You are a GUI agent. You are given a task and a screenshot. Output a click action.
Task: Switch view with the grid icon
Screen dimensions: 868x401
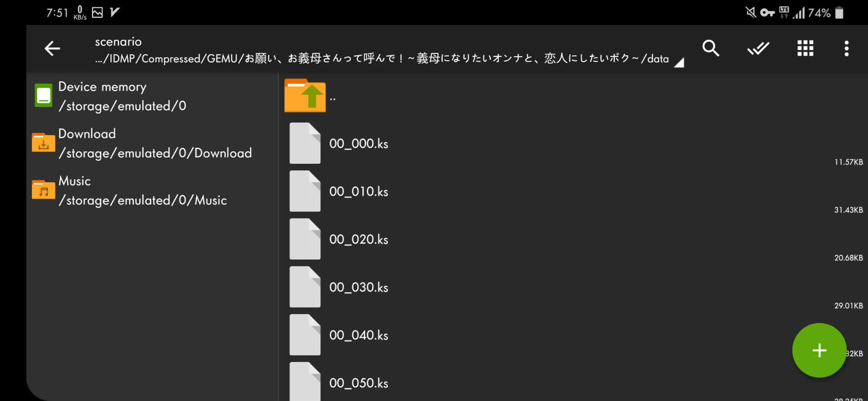click(x=805, y=48)
